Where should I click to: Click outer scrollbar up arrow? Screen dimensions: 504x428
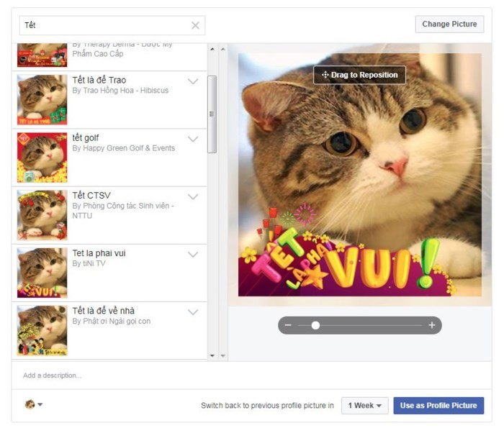click(x=222, y=49)
